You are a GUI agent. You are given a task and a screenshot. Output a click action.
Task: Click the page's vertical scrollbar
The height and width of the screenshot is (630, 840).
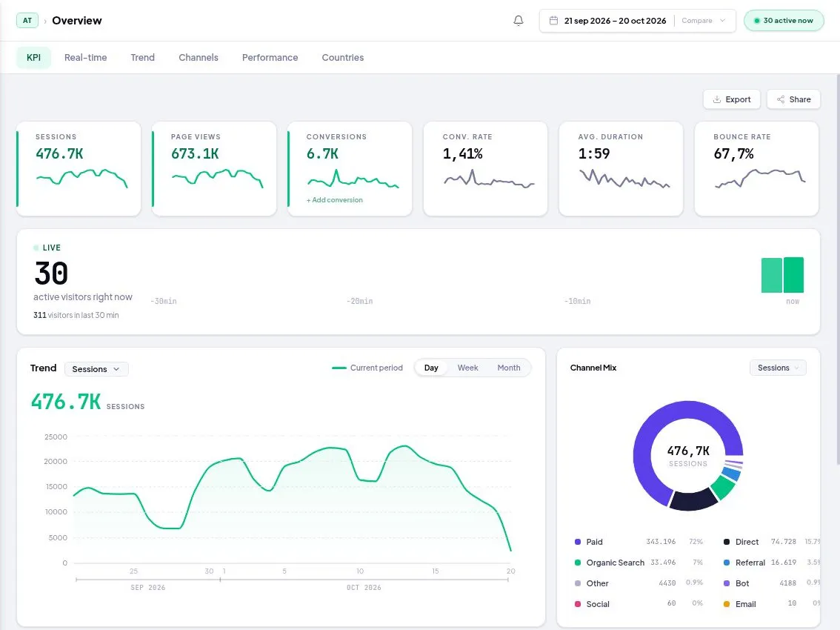tap(838, 268)
